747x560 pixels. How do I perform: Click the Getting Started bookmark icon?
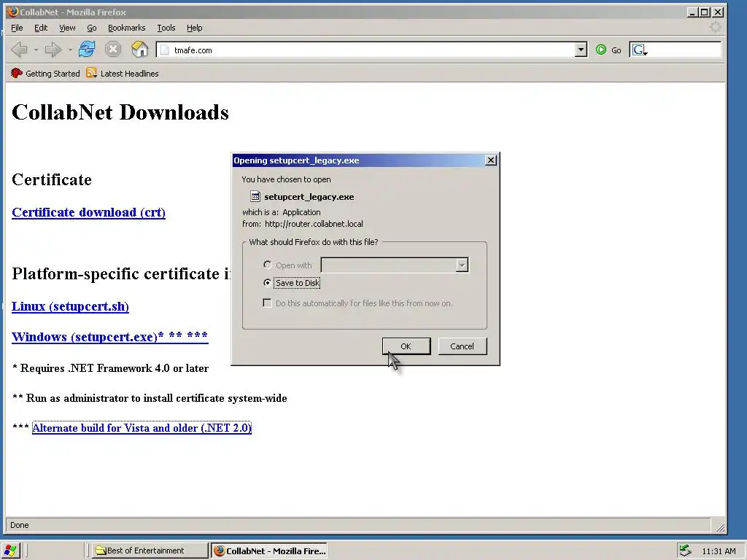(17, 73)
